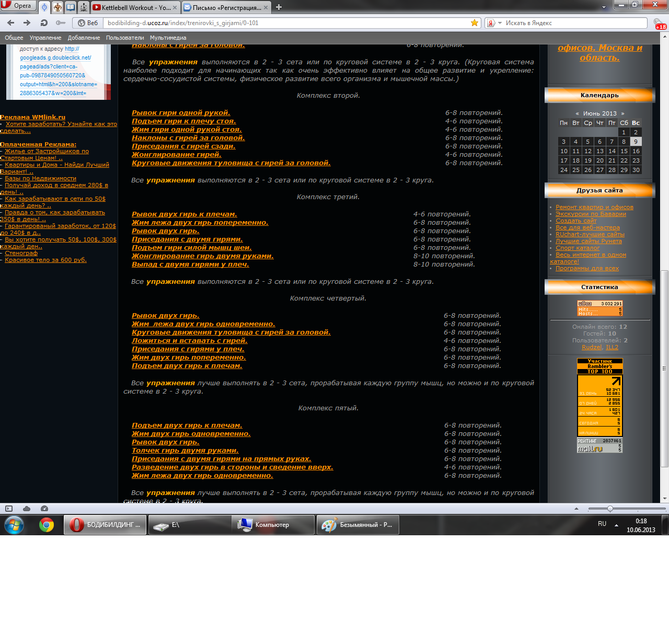The height and width of the screenshot is (644, 669).
Task: Open the Управление menu
Action: 45,38
